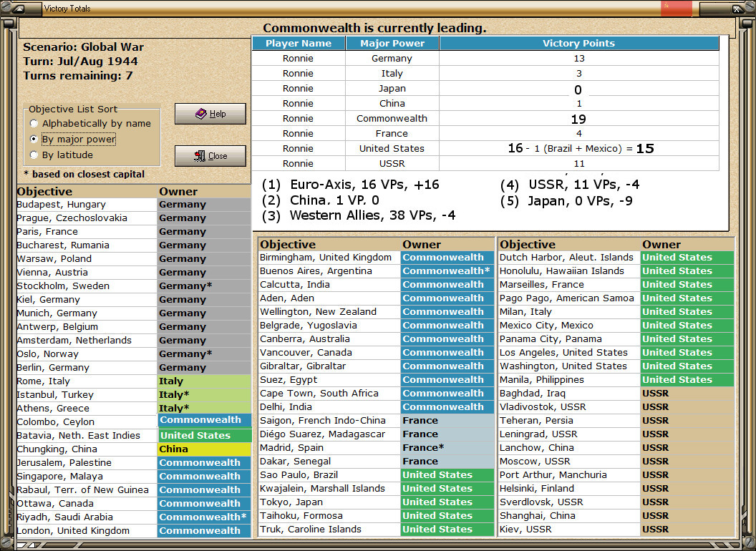Click the Stockholm, Sweden objective
Screen dimensions: 756x551
point(63,286)
